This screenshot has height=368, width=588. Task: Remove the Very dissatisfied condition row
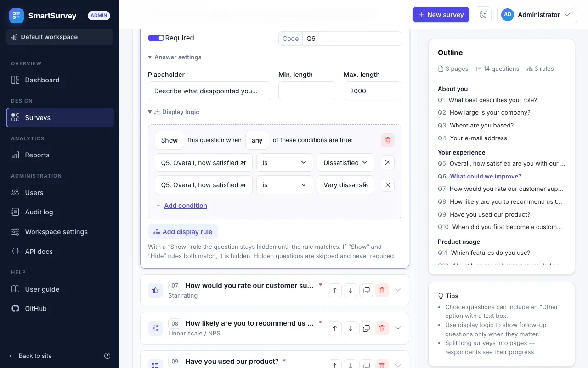coord(388,184)
